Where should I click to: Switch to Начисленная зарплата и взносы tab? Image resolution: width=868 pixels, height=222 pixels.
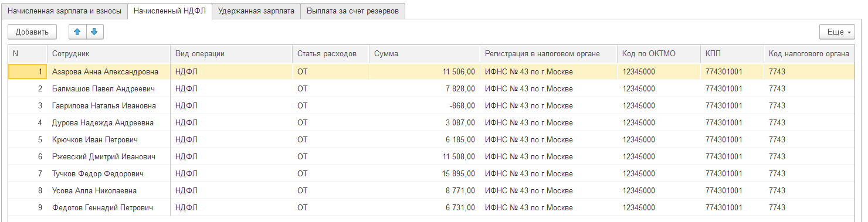65,11
